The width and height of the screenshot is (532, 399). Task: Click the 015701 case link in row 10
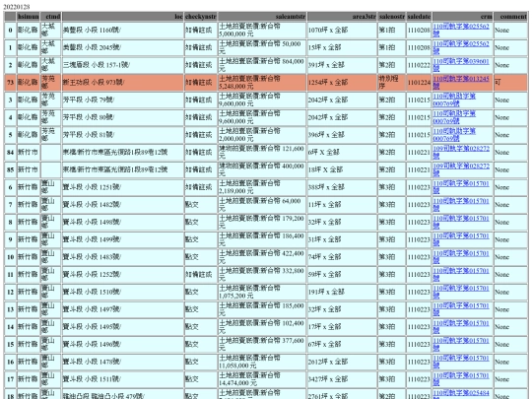461,257
